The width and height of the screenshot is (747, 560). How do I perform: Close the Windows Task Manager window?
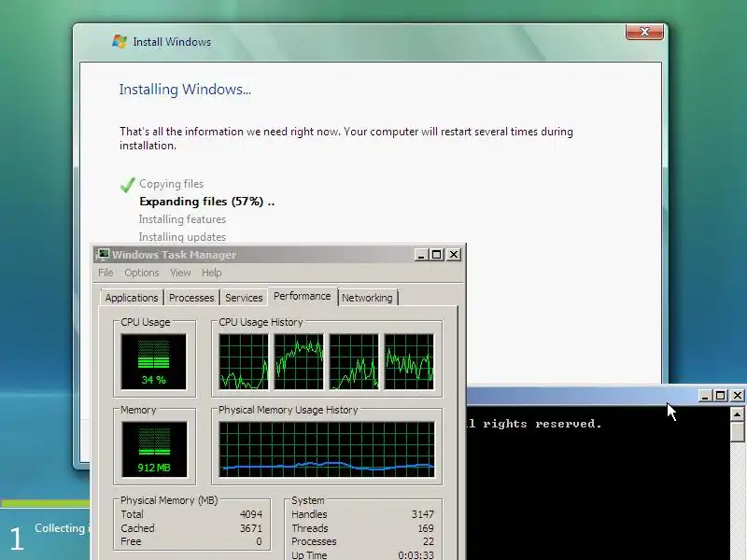click(x=454, y=255)
